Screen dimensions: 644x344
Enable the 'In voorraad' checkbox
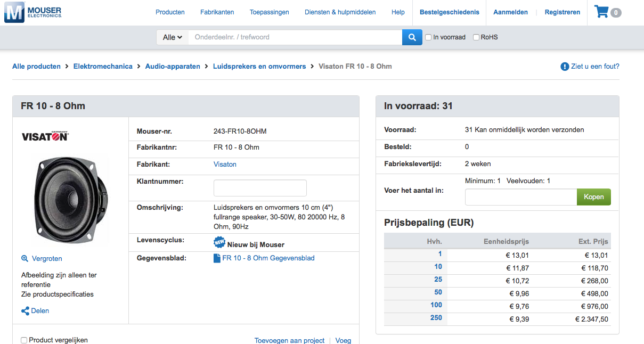[428, 37]
